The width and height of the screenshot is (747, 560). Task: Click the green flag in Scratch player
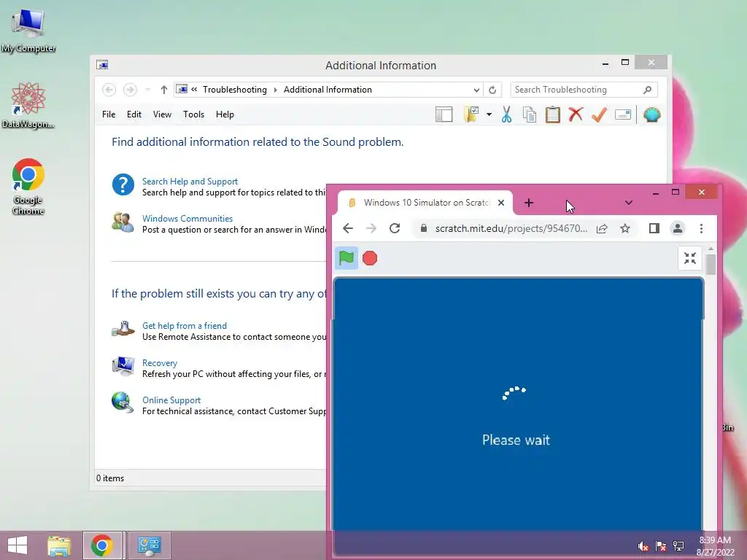[347, 258]
